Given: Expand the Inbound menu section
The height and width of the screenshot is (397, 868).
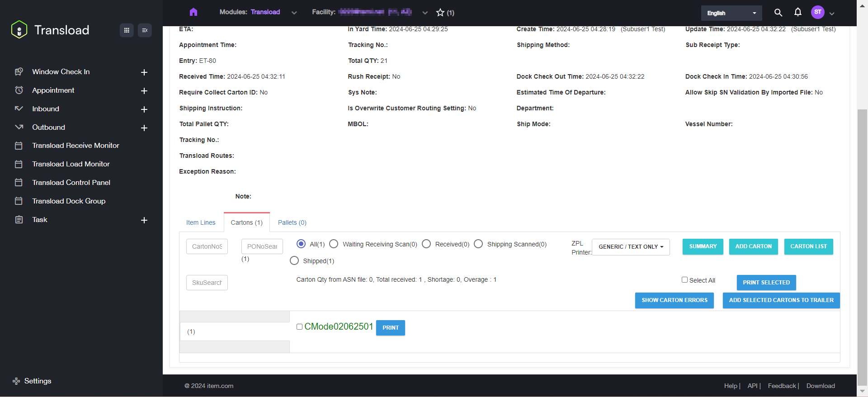Looking at the screenshot, I should (x=144, y=109).
